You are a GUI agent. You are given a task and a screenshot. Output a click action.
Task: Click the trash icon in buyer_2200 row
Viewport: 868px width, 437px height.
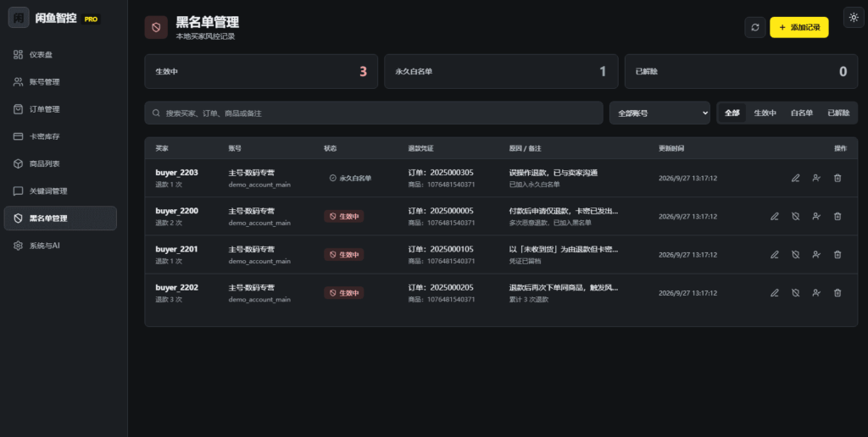click(837, 216)
